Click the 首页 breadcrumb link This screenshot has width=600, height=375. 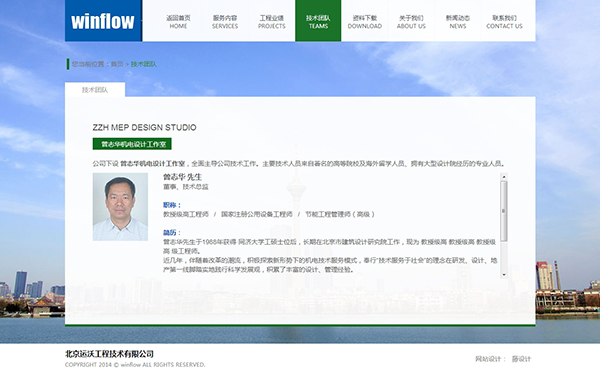(x=117, y=64)
